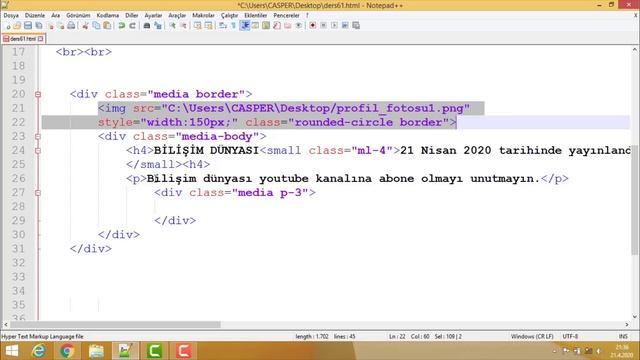Save the file using the Save icon
This screenshot has width=640, height=360.
coord(28,26)
